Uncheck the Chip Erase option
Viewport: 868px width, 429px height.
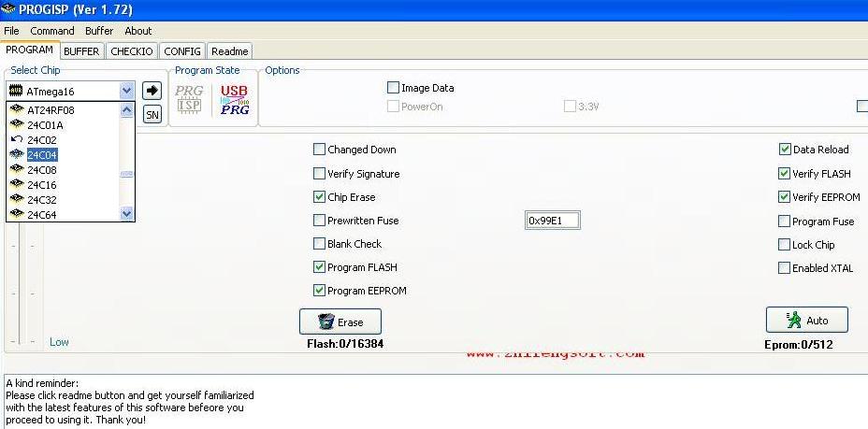[319, 197]
